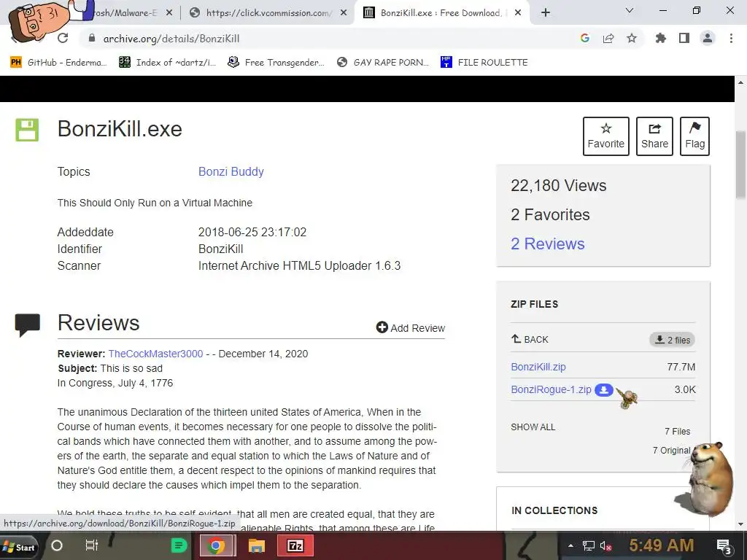Close the Malware GitHub tab
Screen dimensions: 747x560
169,13
